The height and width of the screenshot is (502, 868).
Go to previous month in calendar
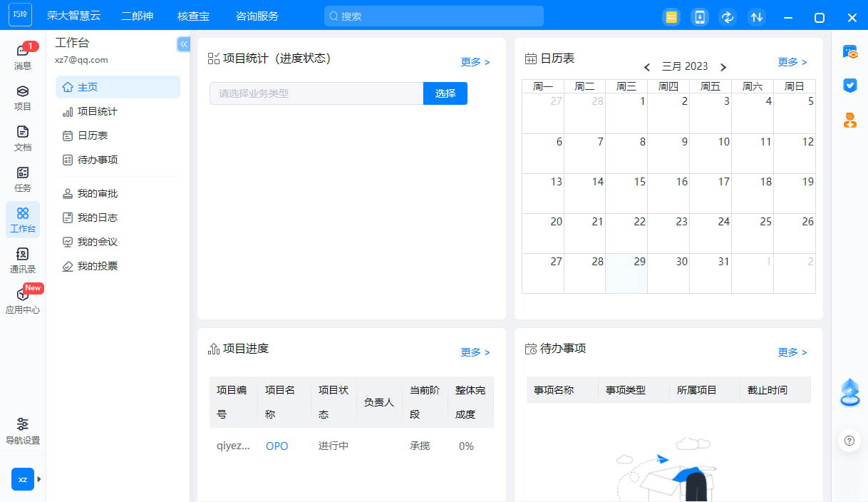pyautogui.click(x=647, y=67)
